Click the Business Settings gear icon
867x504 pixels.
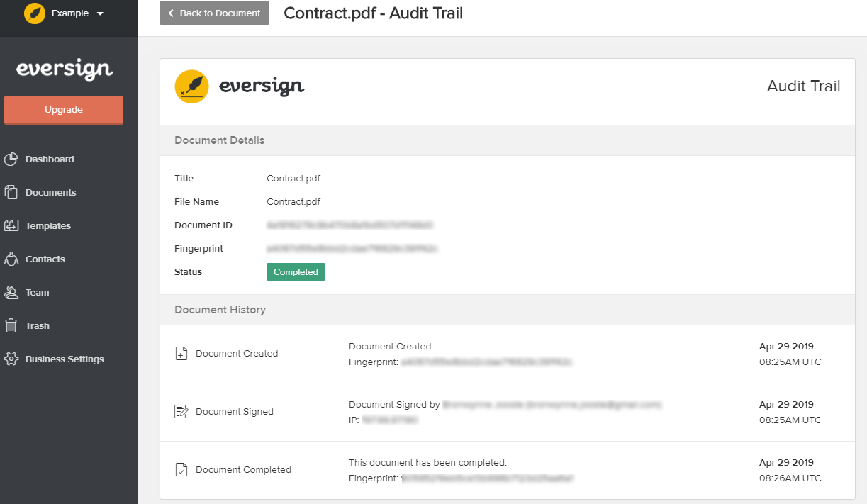tap(11, 359)
